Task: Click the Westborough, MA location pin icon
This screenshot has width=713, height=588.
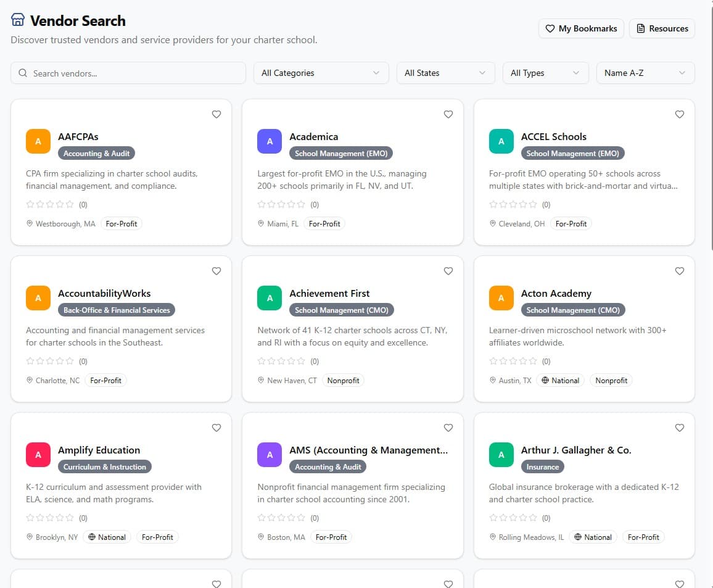Action: (30, 223)
